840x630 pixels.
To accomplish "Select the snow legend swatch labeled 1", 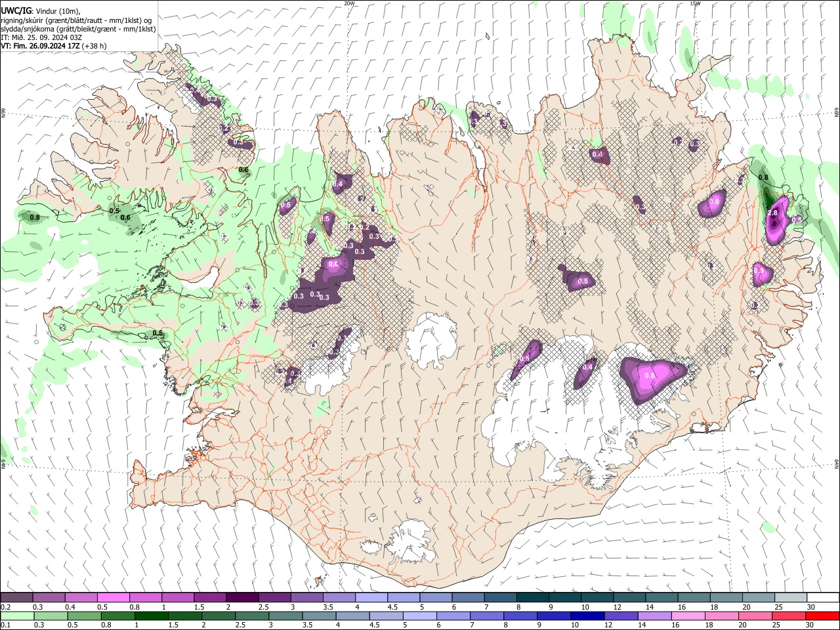I will point(178,597).
